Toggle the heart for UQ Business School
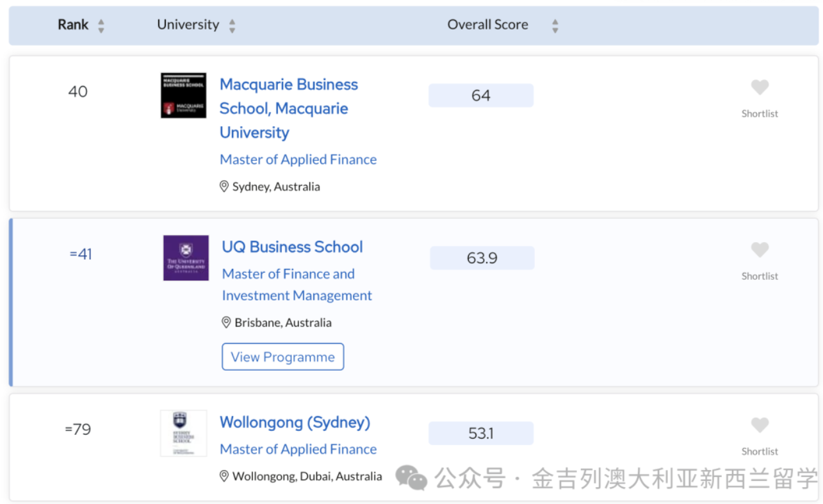The height and width of the screenshot is (504, 823). [760, 250]
